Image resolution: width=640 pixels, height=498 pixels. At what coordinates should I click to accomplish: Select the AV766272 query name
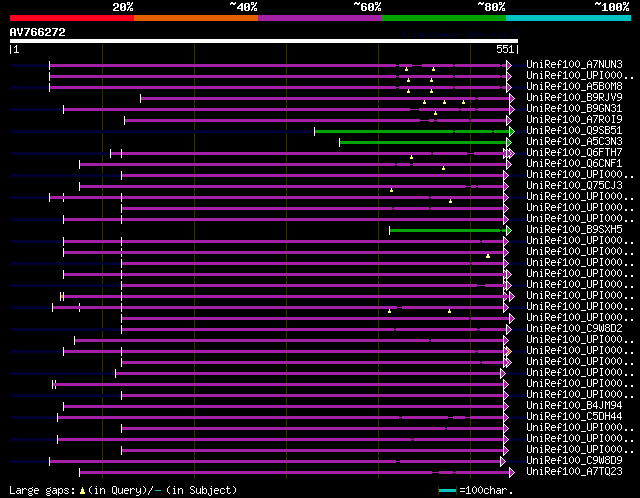[38, 32]
